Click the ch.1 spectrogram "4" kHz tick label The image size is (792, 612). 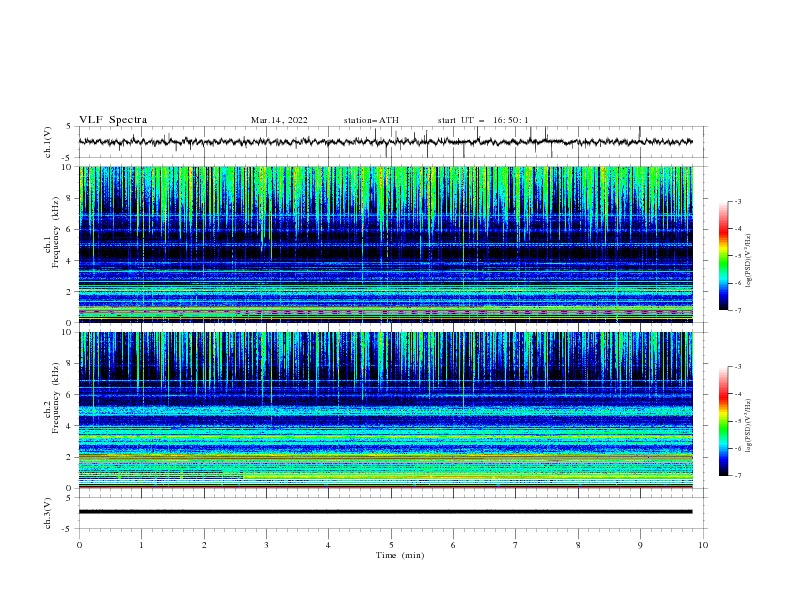click(x=71, y=261)
